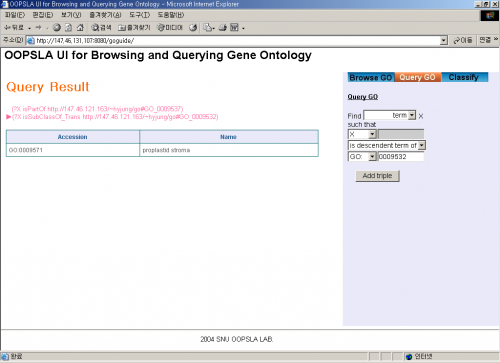Click the page icon in the address bar
The height and width of the screenshot is (363, 500).
tap(30, 41)
